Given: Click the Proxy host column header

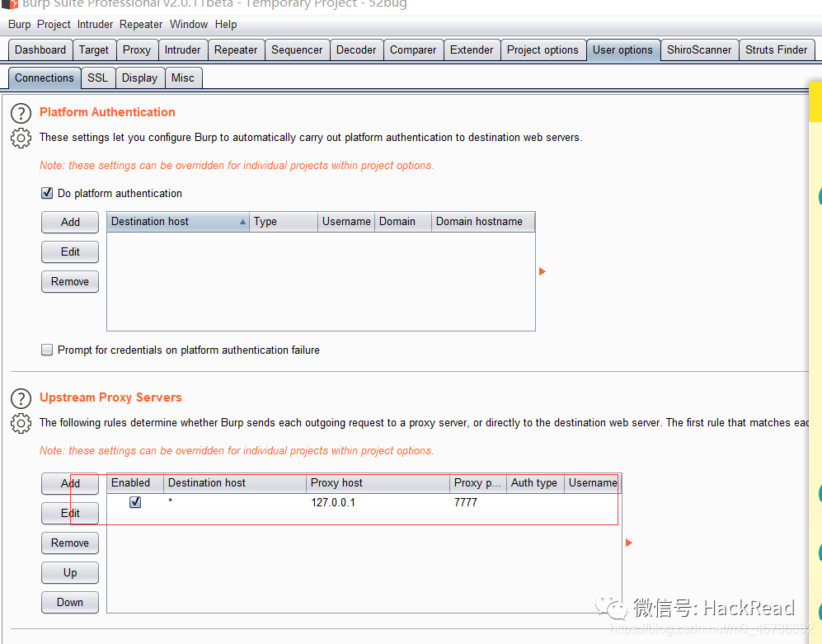Looking at the screenshot, I should pos(378,482).
